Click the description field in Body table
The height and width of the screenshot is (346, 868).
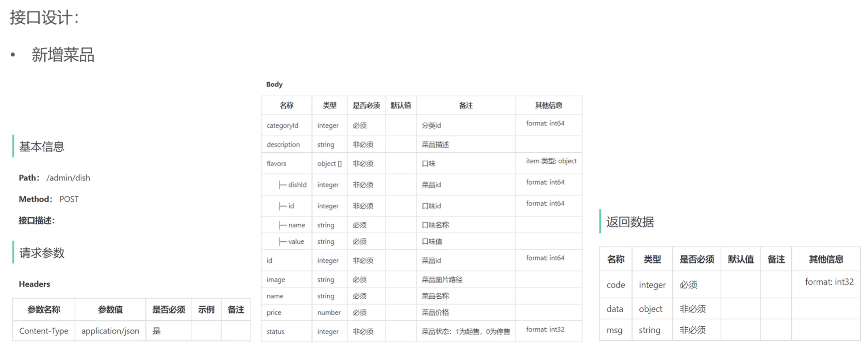tap(283, 145)
